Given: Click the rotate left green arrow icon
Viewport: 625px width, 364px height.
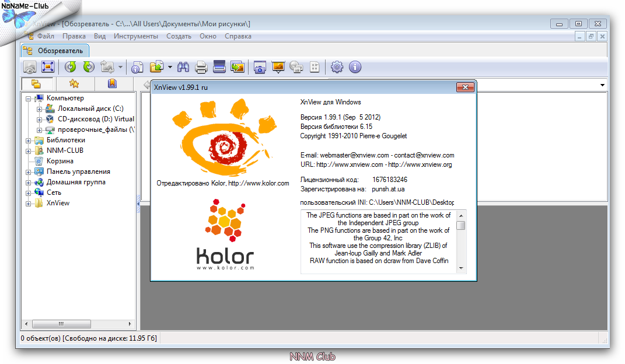Looking at the screenshot, I should [x=71, y=67].
